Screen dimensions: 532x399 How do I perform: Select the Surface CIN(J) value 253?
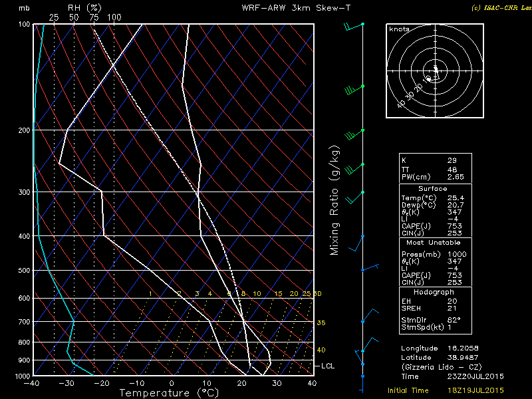(454, 233)
